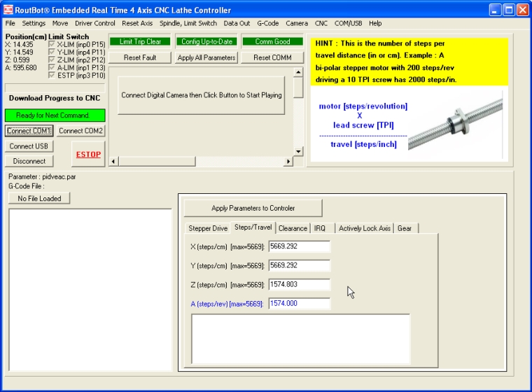The width and height of the screenshot is (532, 392).
Task: Toggle the Z-LIM (inp2 P12) checkbox
Action: [x=52, y=60]
